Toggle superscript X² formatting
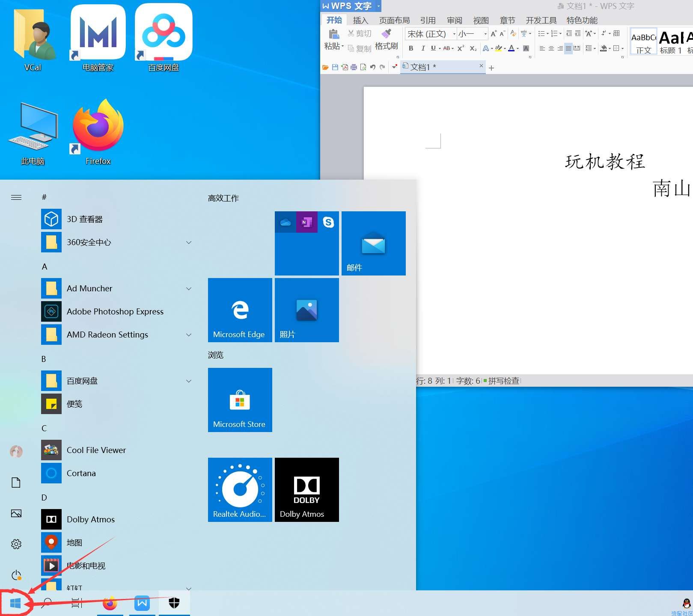693x616 pixels. [461, 48]
